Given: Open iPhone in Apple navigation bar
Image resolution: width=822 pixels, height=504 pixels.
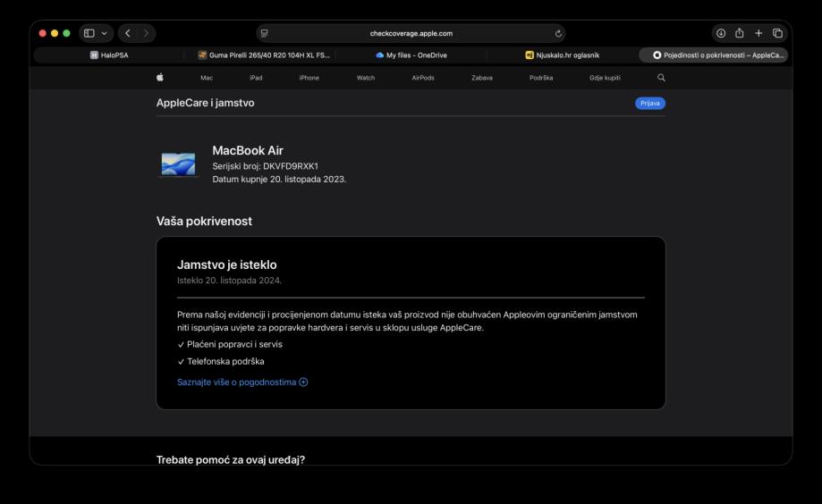Looking at the screenshot, I should (309, 78).
